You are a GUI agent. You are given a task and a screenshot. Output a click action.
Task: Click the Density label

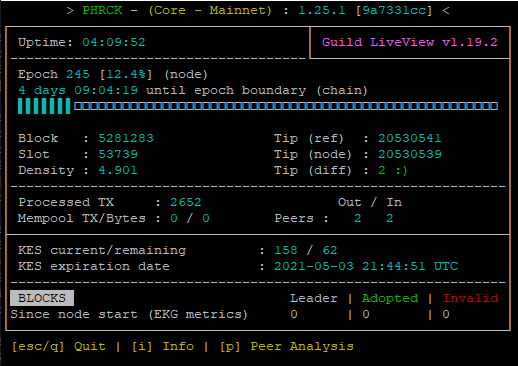[46, 170]
